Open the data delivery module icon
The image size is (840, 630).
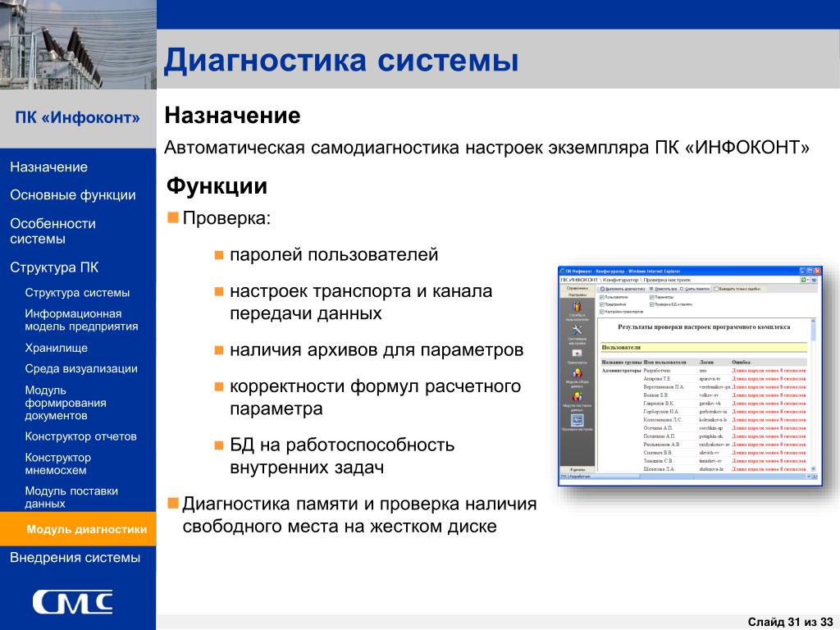tap(577, 397)
